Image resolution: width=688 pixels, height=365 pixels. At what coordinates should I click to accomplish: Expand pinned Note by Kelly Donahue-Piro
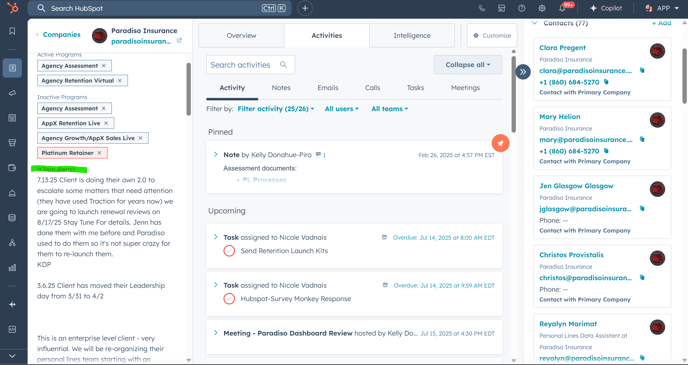tap(215, 154)
